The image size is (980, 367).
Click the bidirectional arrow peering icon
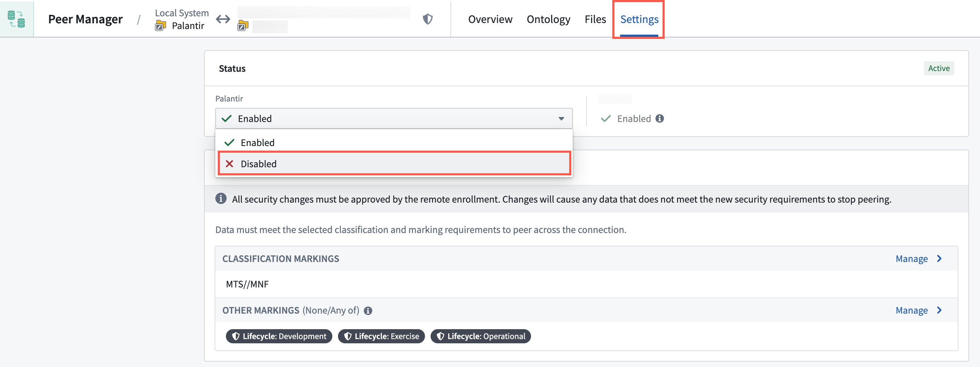[x=223, y=19]
